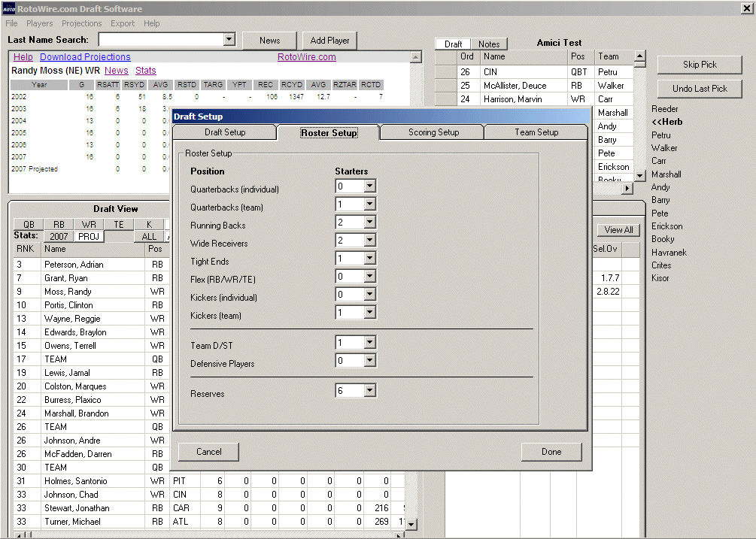Select the Draft tab in picks panel

click(453, 44)
